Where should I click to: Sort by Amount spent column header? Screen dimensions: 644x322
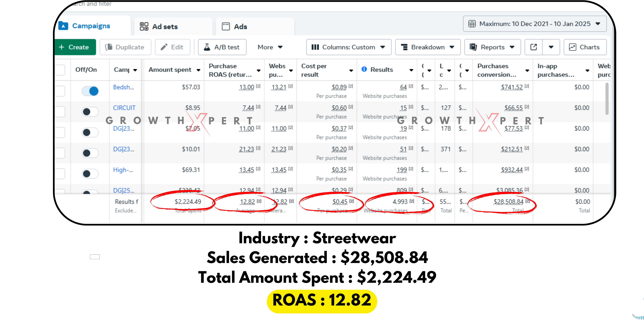point(170,70)
